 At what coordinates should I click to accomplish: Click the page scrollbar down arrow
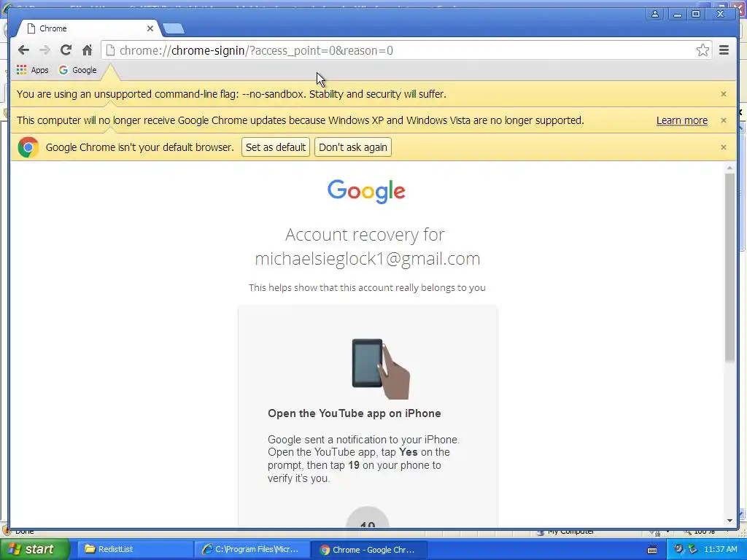click(729, 521)
